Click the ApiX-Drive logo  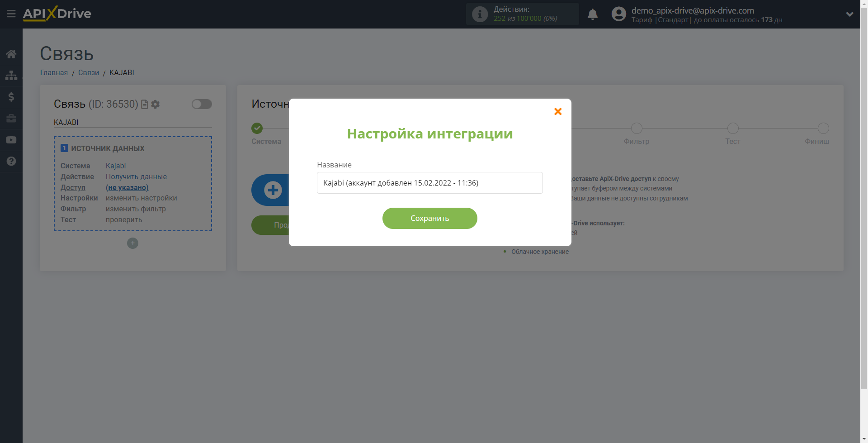tap(57, 14)
